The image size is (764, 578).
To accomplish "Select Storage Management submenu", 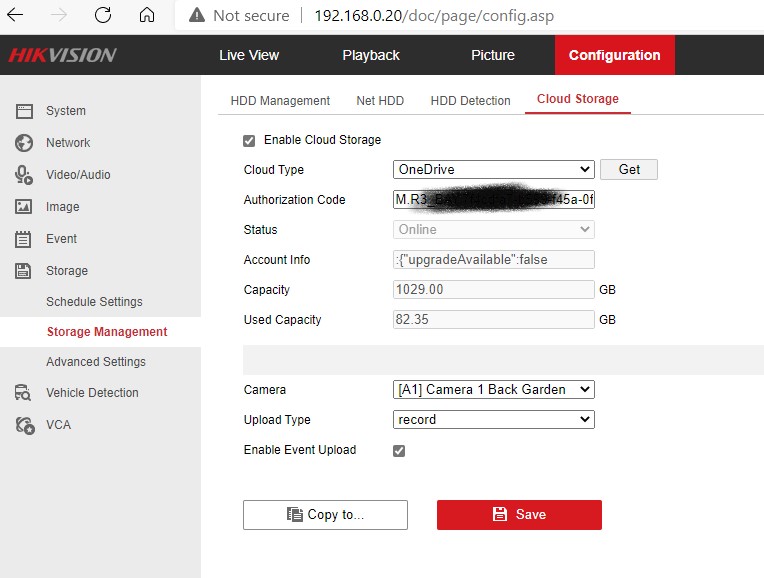I will click(107, 332).
